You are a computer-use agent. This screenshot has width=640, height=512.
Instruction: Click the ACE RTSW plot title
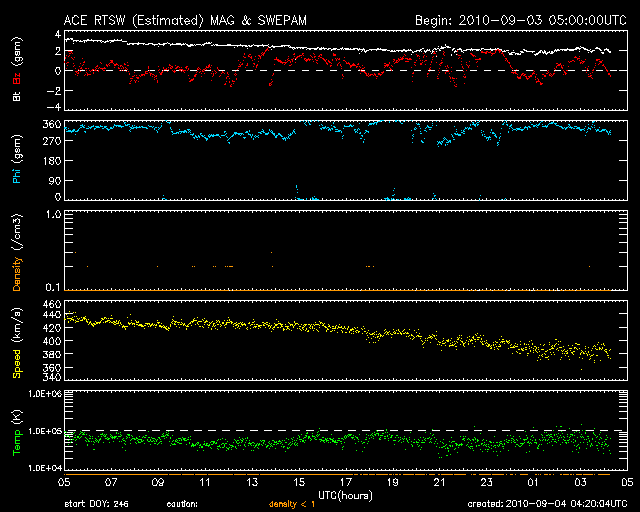(186, 19)
